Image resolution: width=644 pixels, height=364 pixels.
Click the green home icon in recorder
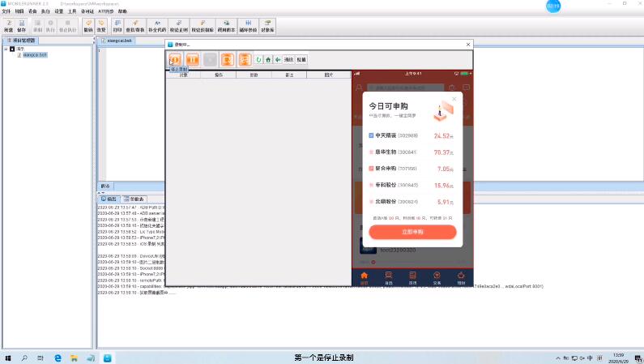click(268, 59)
